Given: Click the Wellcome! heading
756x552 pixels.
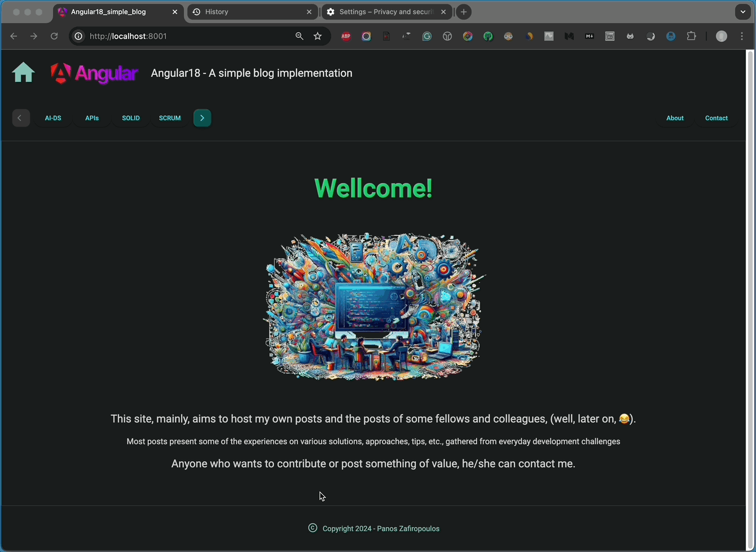Looking at the screenshot, I should 373,188.
